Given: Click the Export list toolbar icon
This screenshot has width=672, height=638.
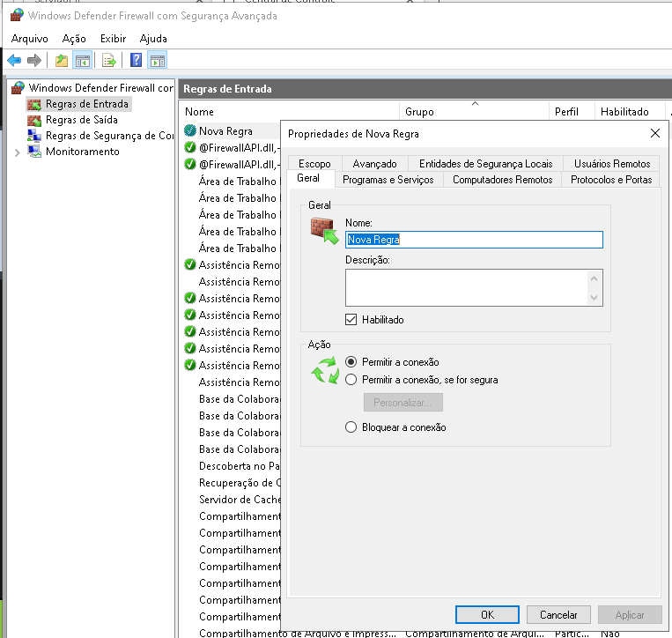Looking at the screenshot, I should (x=109, y=61).
